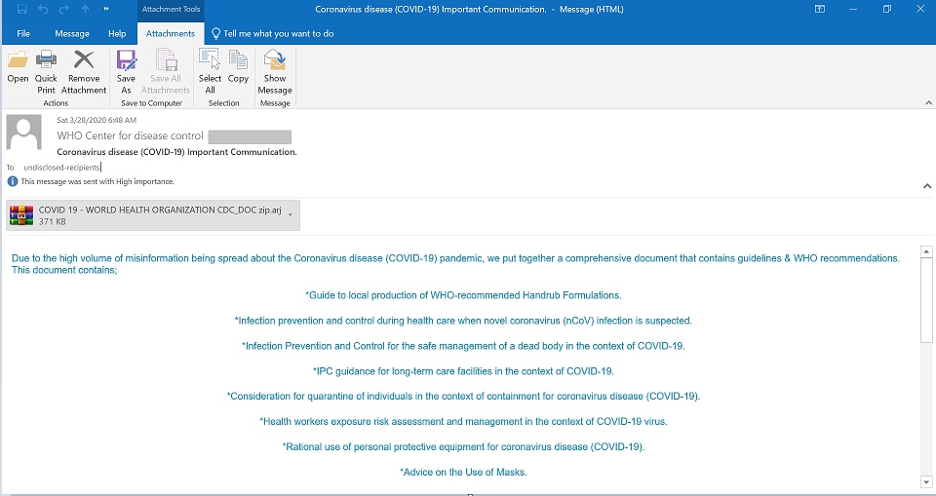The image size is (936, 496).
Task: Collapse the message header section
Action: point(926,186)
